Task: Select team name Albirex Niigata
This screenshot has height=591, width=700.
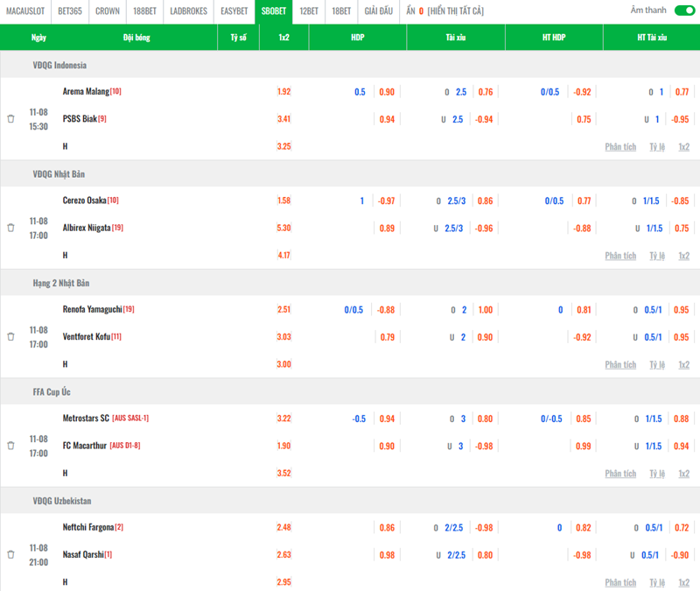Action: [x=87, y=228]
